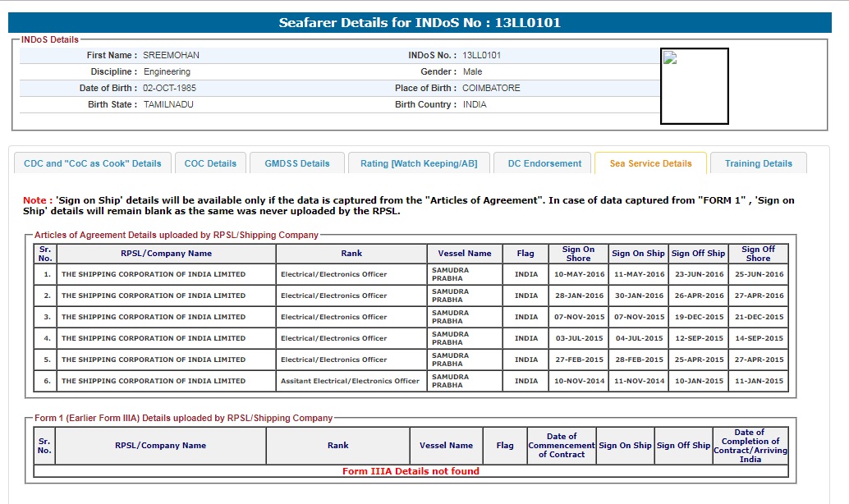The image size is (849, 504).
Task: Click the Assitant Electrical/Electronics Officer rank cell
Action: [x=350, y=381]
